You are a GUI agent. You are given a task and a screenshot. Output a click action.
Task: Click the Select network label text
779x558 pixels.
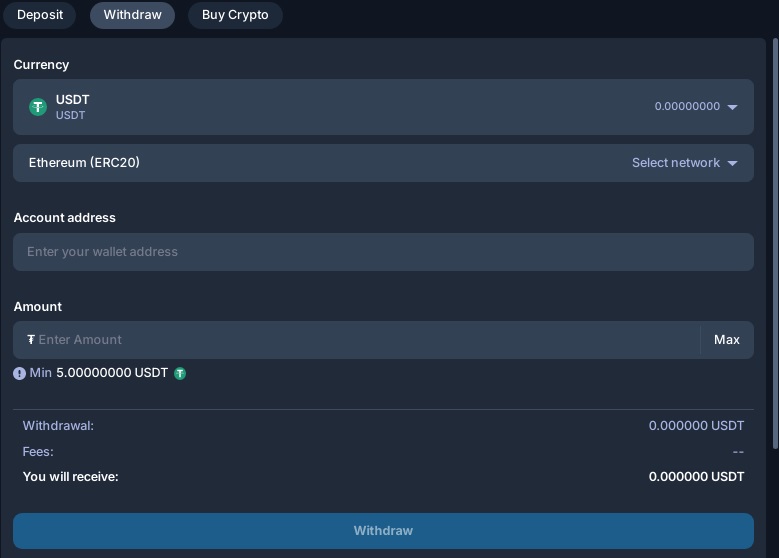click(x=676, y=163)
